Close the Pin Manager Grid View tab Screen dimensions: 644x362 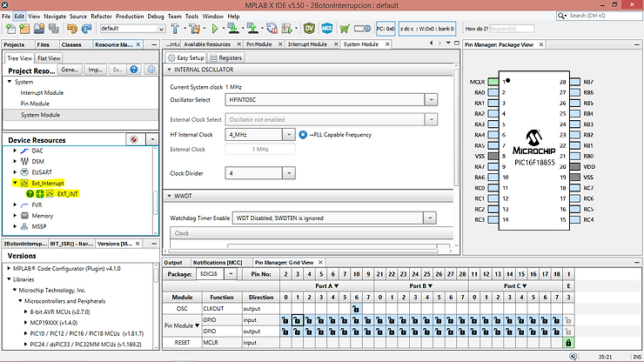click(320, 263)
